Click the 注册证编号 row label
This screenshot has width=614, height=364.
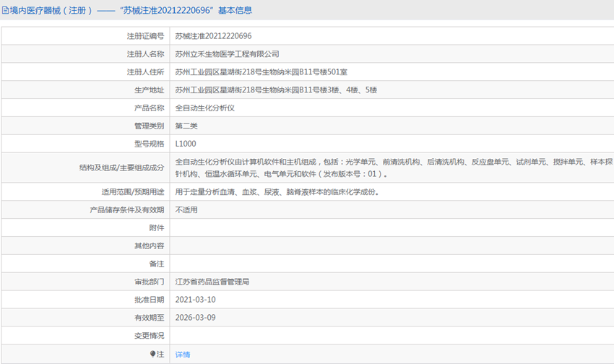tap(145, 35)
